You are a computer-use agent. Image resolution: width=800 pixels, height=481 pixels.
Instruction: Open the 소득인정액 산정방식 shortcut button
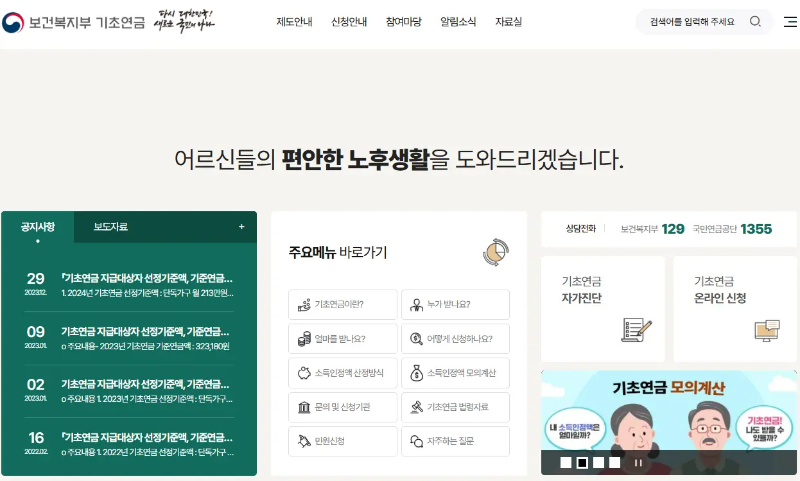click(x=343, y=373)
